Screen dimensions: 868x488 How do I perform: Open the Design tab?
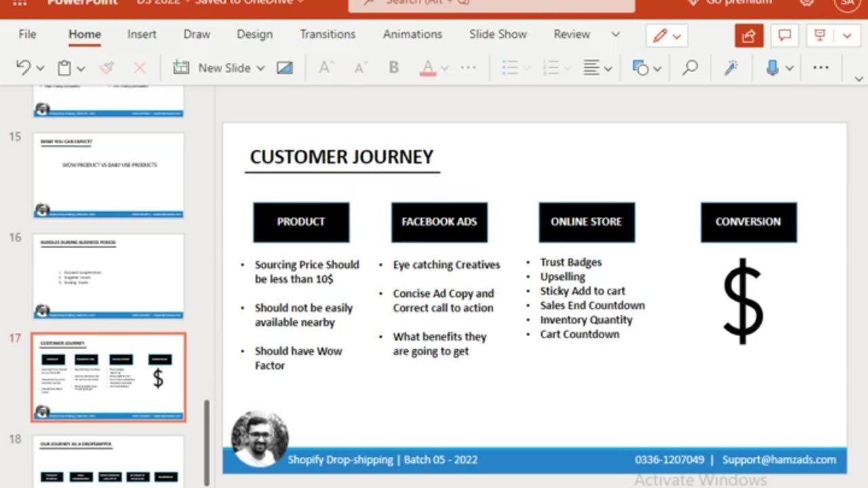(x=255, y=34)
